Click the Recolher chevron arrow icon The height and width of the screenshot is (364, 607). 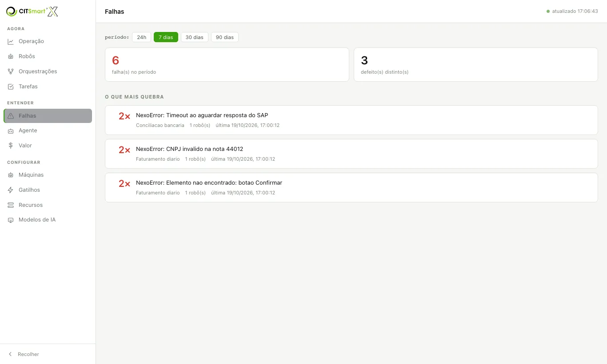tap(10, 354)
